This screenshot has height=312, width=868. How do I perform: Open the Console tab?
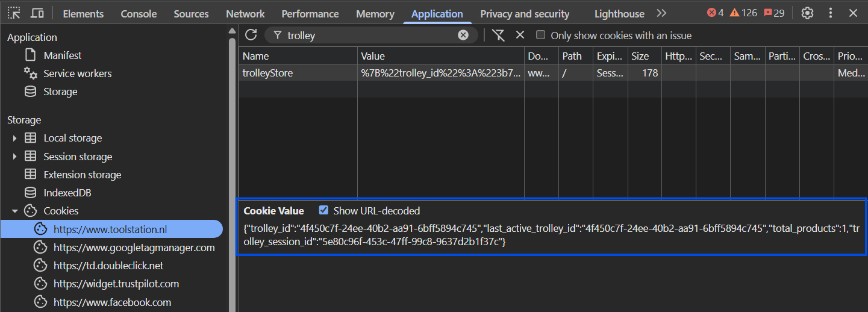click(139, 14)
